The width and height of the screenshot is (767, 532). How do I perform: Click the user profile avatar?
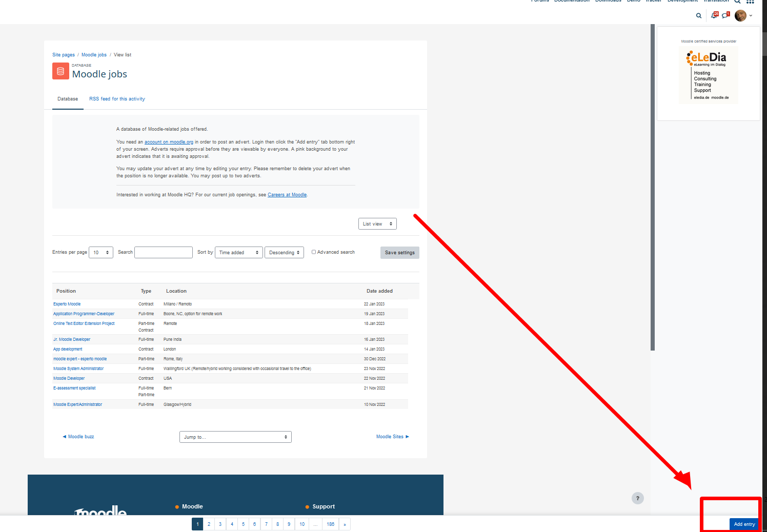coord(740,15)
